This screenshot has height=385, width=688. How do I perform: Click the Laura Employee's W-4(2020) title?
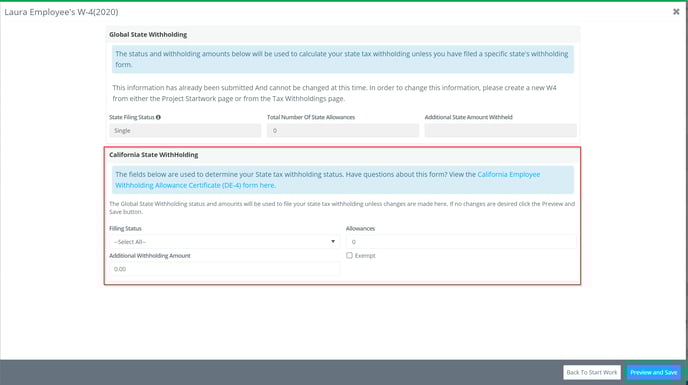coord(61,12)
